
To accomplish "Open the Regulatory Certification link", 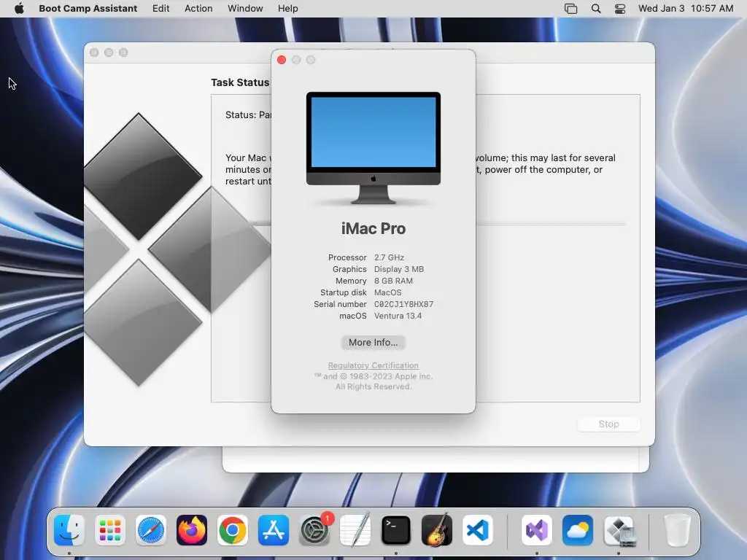I will click(x=373, y=365).
